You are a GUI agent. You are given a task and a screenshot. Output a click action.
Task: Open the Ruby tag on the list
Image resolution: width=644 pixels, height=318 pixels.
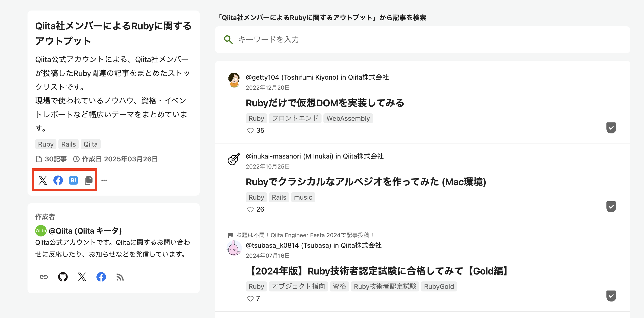[x=45, y=144]
